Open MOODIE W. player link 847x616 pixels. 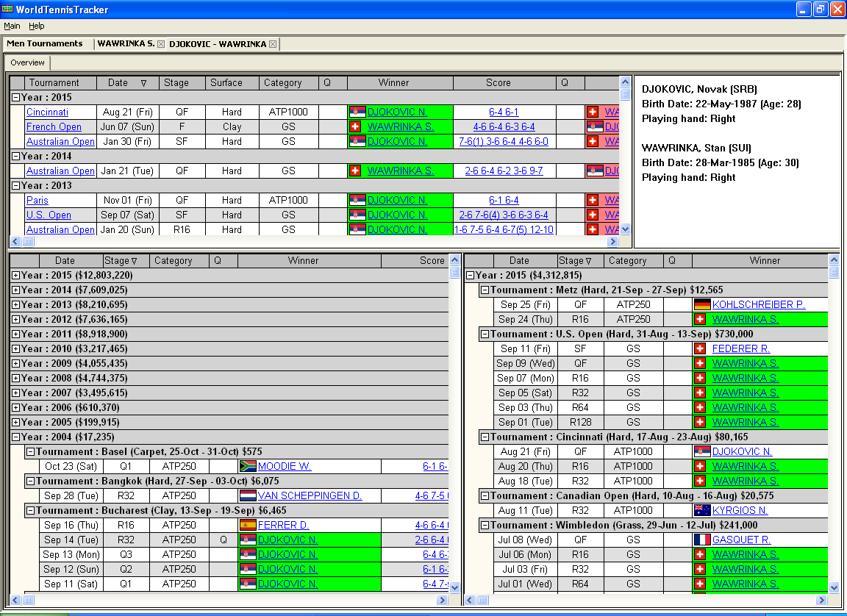click(285, 466)
